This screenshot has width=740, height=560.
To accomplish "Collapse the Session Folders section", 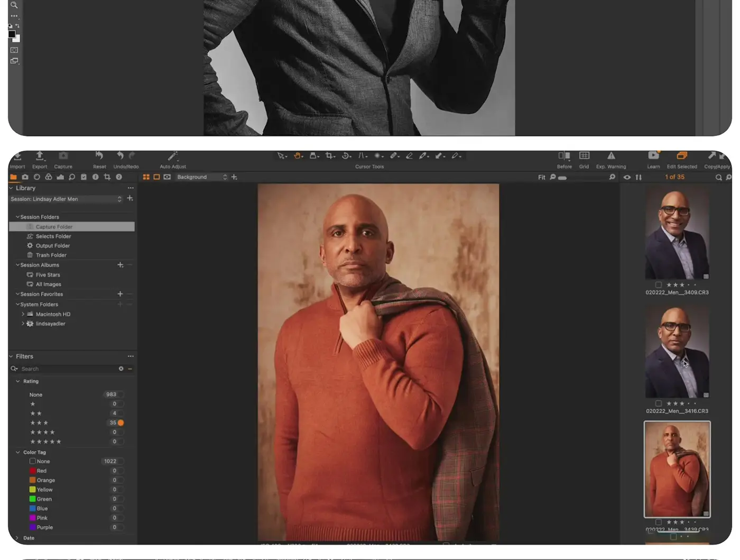I will [17, 217].
